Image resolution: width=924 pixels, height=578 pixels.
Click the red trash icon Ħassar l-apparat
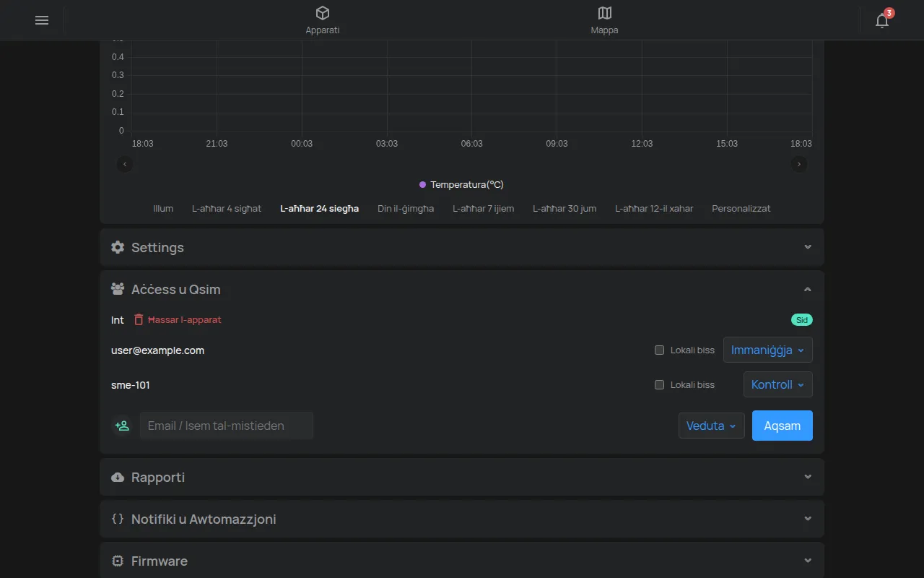pos(139,319)
